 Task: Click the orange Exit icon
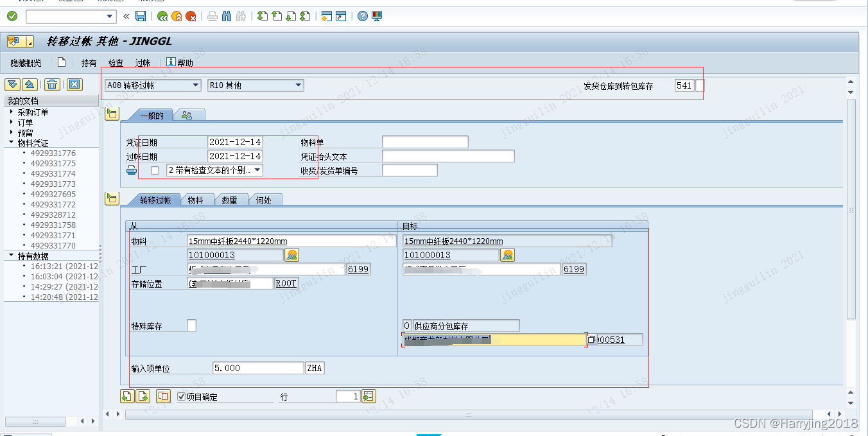pyautogui.click(x=177, y=16)
